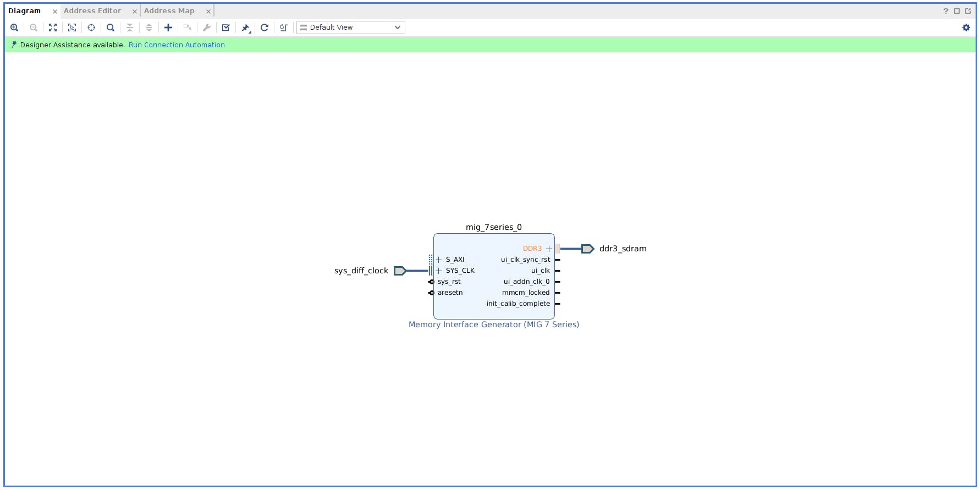Click the Regenerate Layout icon

[265, 27]
